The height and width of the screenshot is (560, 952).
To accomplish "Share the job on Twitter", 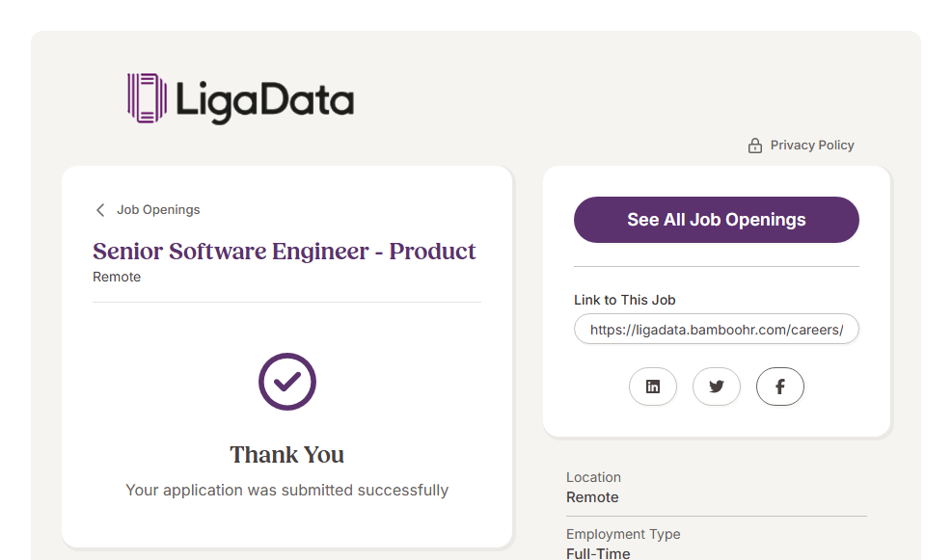I will coord(717,387).
